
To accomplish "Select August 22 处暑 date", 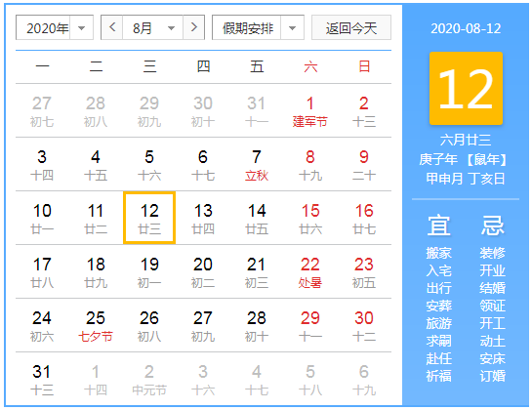I will [310, 271].
